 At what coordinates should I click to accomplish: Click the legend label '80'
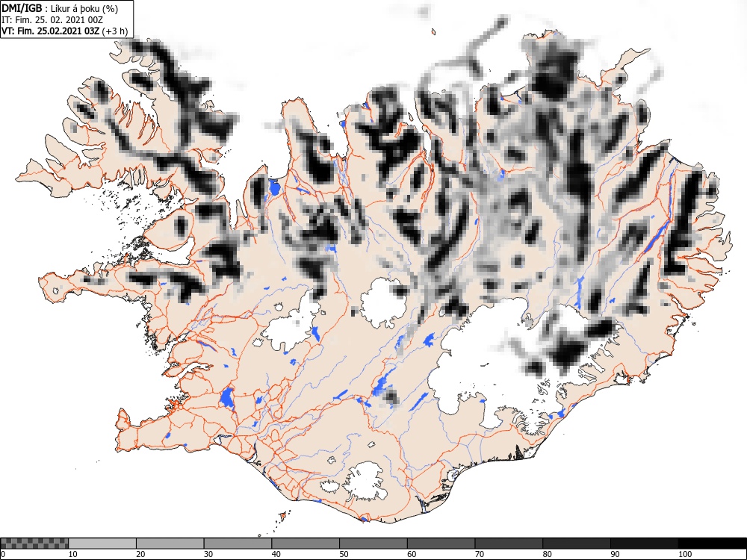click(x=547, y=554)
